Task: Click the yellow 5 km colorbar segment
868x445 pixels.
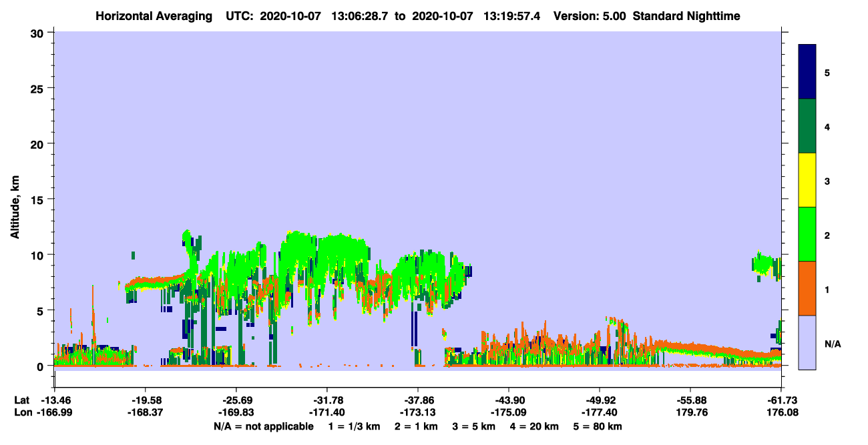Action: (807, 180)
